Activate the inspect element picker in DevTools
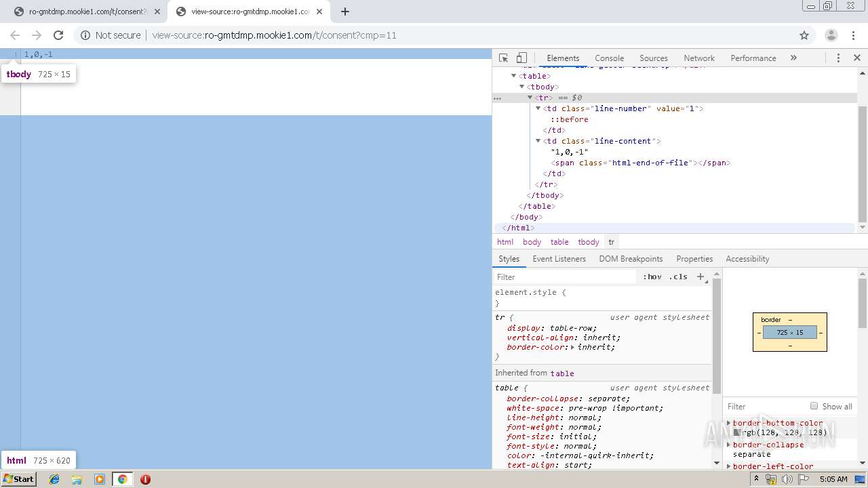868x488 pixels. 503,58
